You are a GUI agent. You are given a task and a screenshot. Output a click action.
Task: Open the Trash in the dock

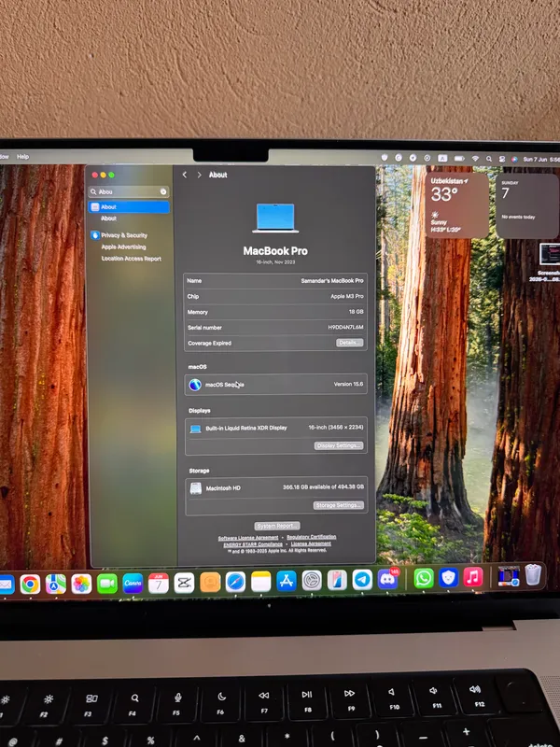[533, 574]
